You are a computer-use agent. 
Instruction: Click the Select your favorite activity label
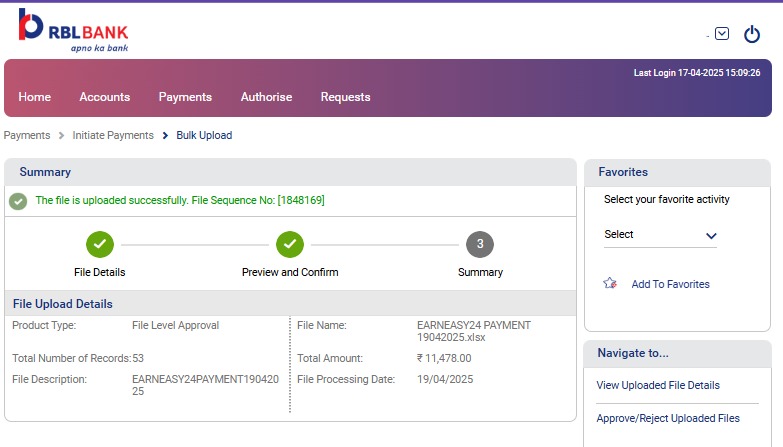click(x=667, y=199)
